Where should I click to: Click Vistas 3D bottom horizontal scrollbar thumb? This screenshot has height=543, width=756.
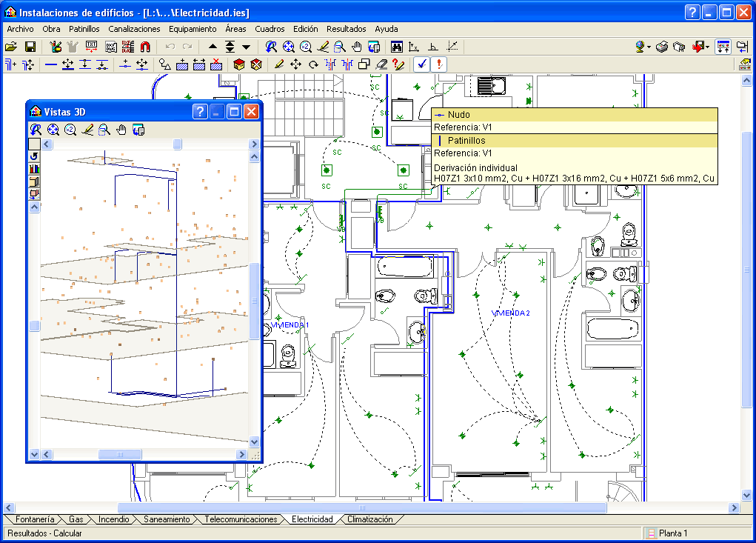120,454
